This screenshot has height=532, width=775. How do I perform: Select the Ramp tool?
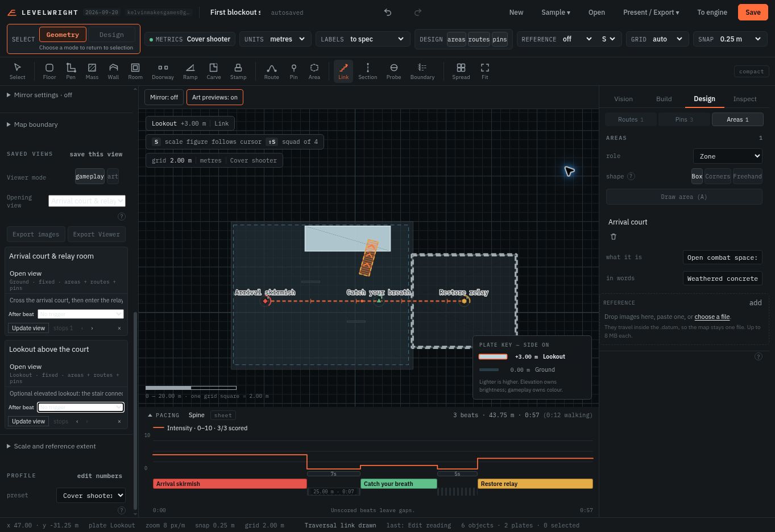coord(190,72)
